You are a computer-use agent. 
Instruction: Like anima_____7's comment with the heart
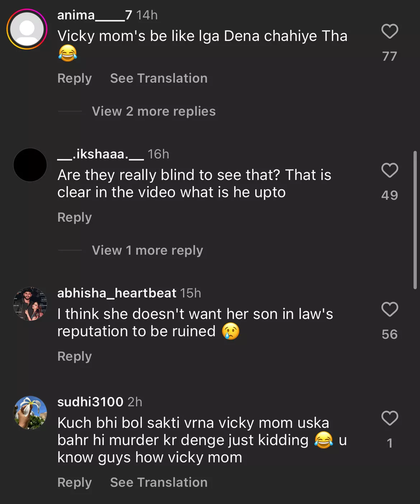pyautogui.click(x=389, y=32)
